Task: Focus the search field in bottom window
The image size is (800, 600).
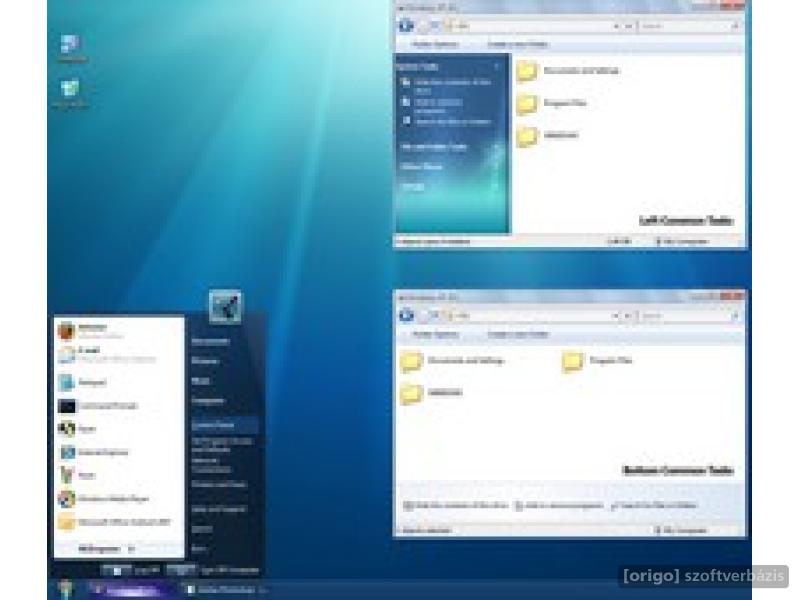Action: (688, 316)
